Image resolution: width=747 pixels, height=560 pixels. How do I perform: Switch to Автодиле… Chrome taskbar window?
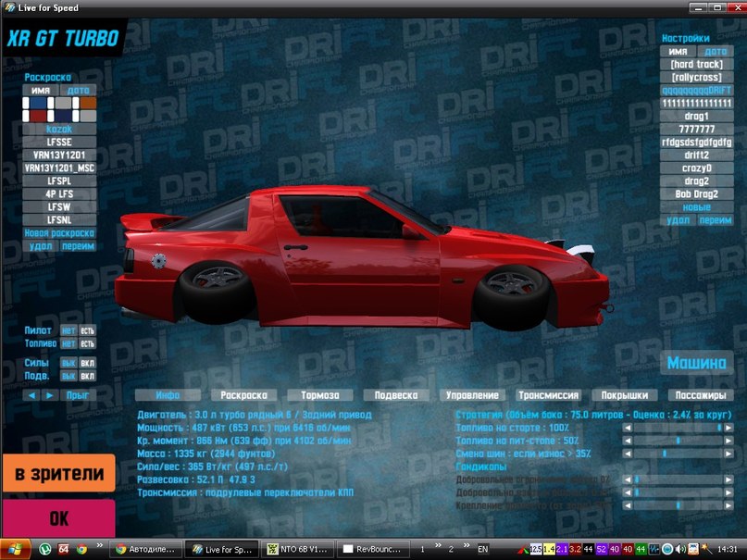[145, 549]
